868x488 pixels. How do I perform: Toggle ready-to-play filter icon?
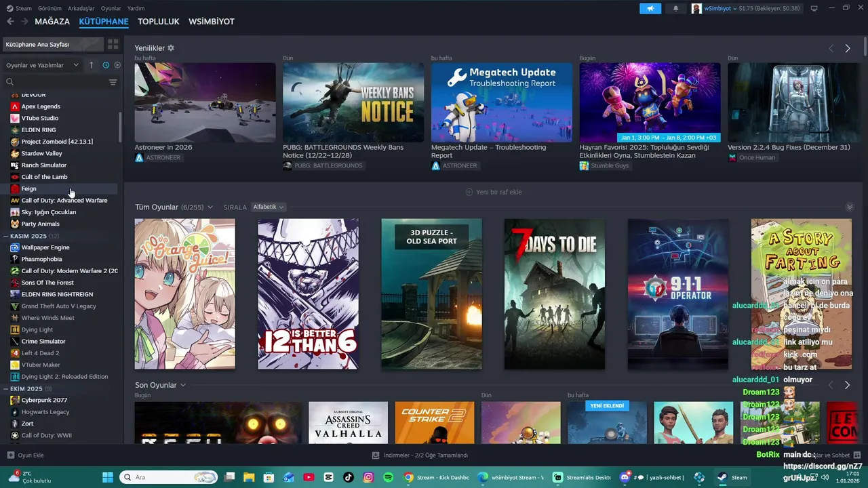(117, 65)
